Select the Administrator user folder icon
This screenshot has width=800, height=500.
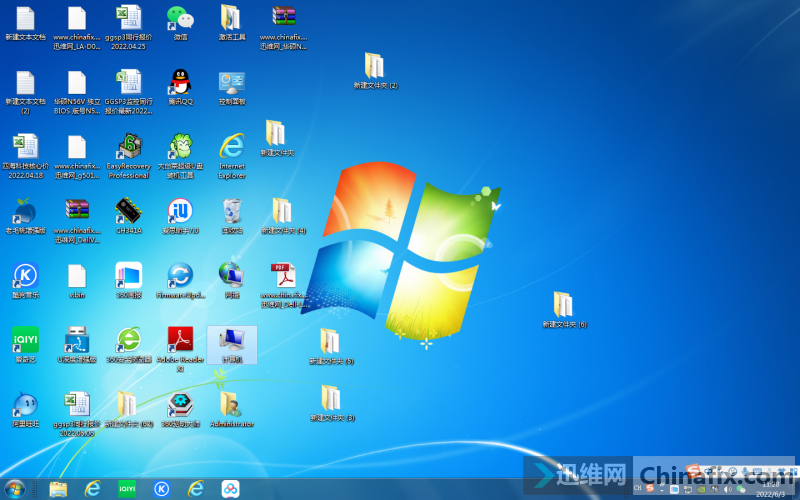(x=232, y=409)
